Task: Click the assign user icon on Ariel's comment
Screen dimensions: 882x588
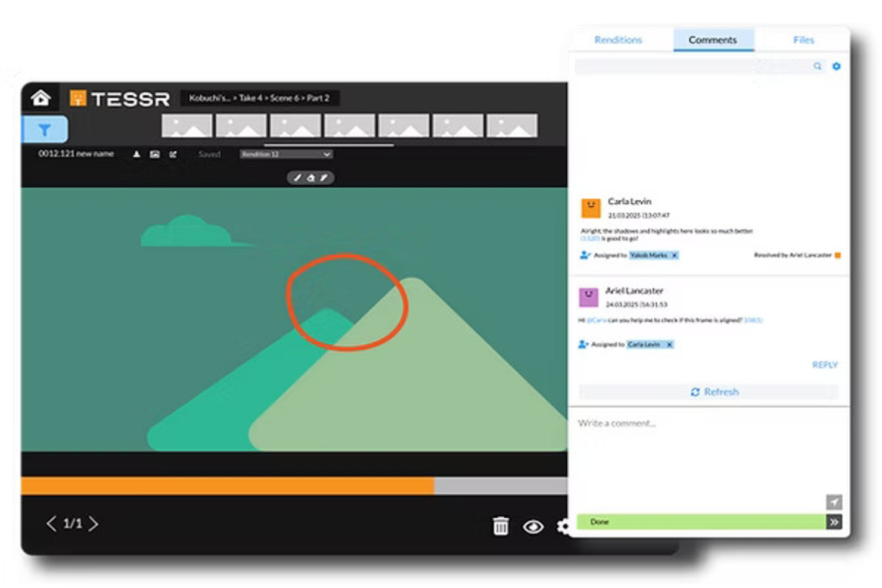Action: [x=583, y=344]
